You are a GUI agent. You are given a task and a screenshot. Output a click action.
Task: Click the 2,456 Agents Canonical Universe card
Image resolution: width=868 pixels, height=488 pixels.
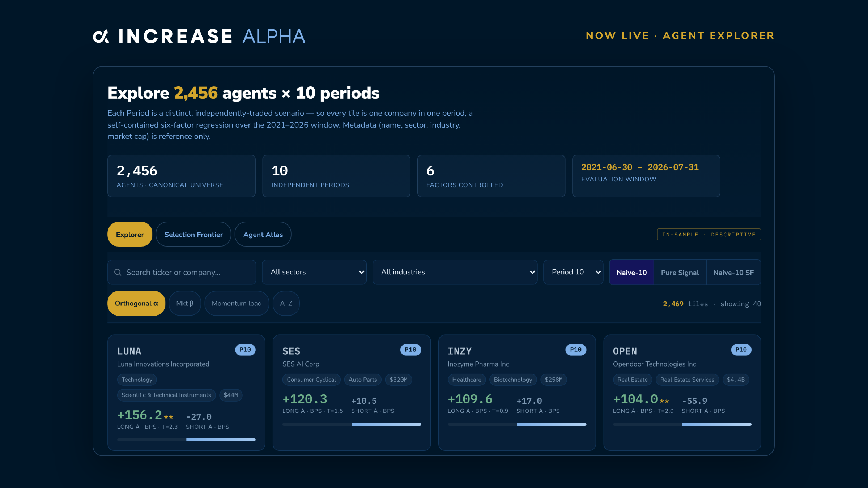tap(182, 176)
